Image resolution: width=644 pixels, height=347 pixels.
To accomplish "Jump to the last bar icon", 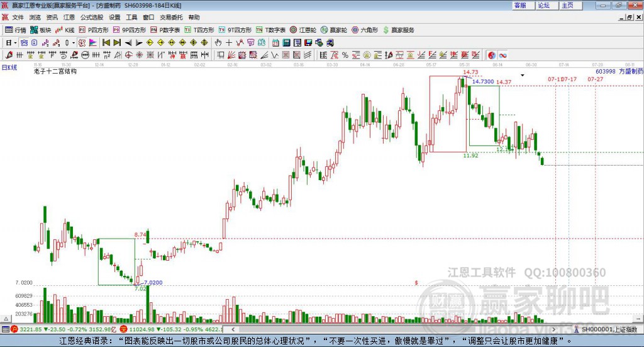I will click(117, 43).
